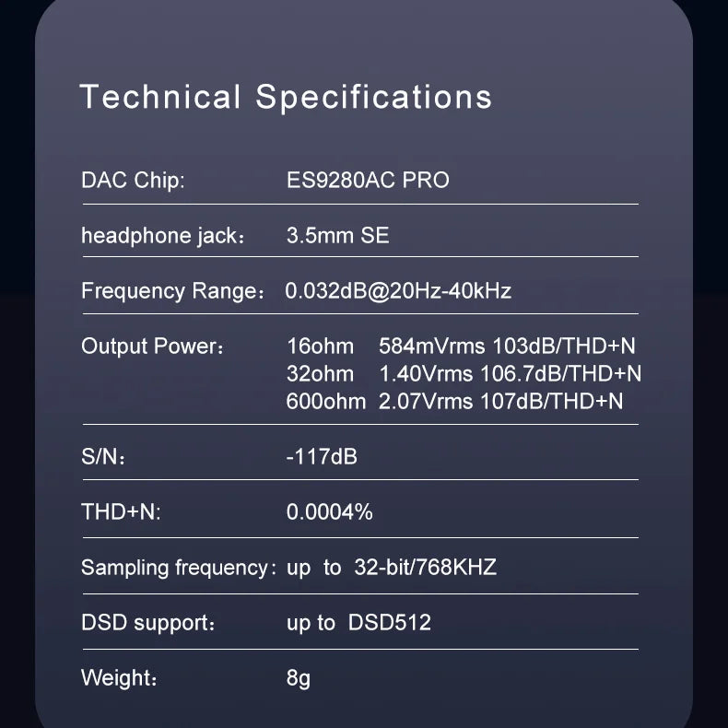Viewport: 728px width, 728px height.
Task: Select the DAC Chip label
Action: [x=133, y=180]
